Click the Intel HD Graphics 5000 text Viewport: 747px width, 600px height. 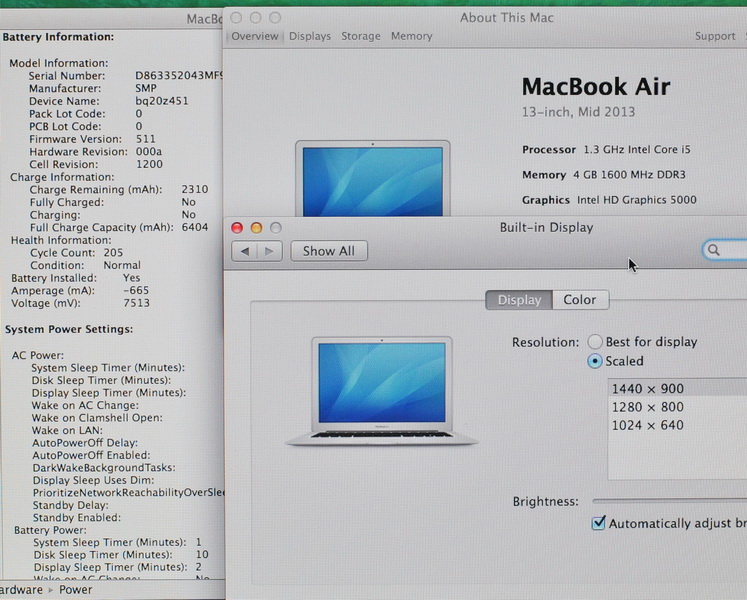[636, 200]
